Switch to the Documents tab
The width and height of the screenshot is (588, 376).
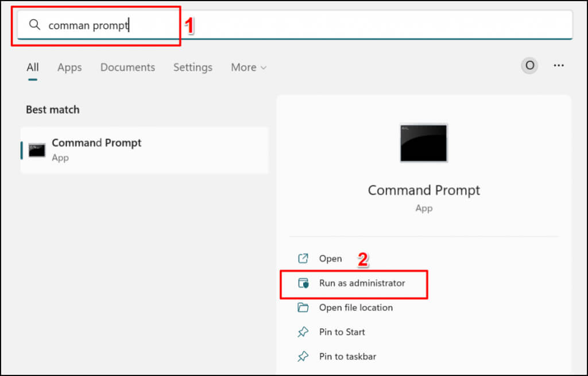pyautogui.click(x=127, y=67)
